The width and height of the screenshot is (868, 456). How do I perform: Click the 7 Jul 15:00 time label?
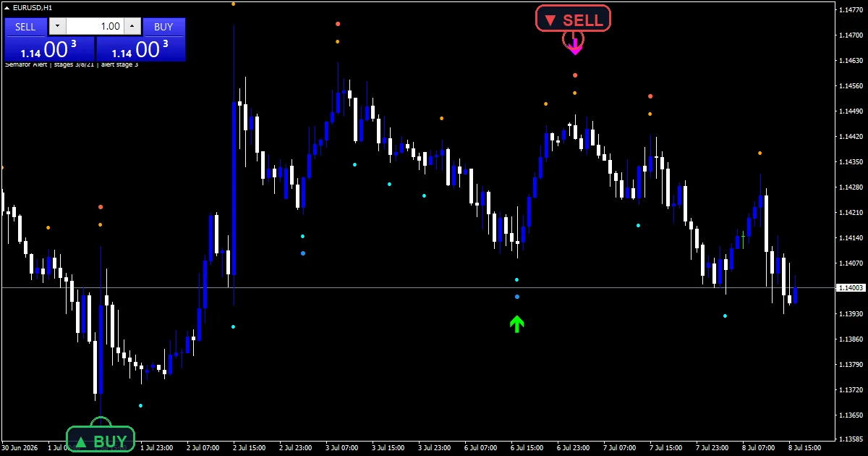click(x=666, y=448)
